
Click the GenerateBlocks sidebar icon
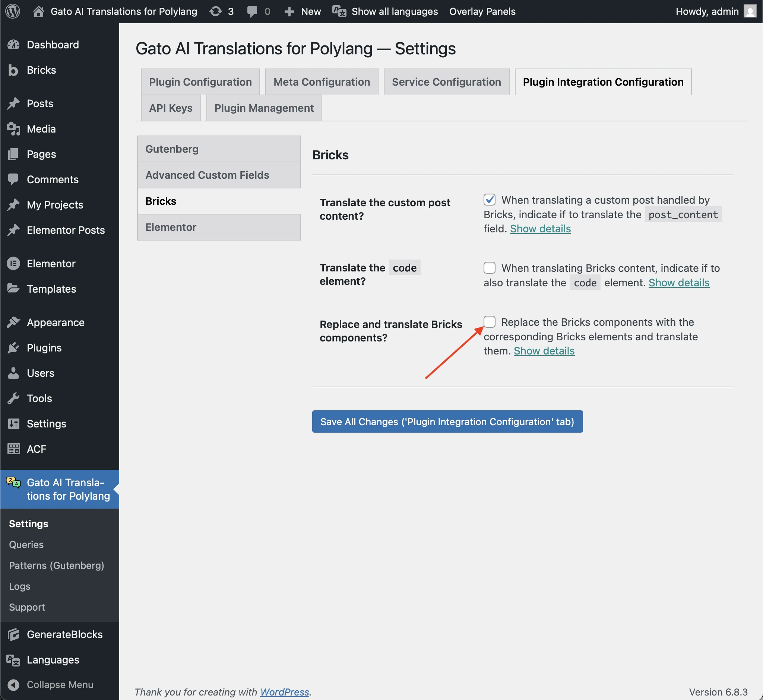pyautogui.click(x=13, y=634)
